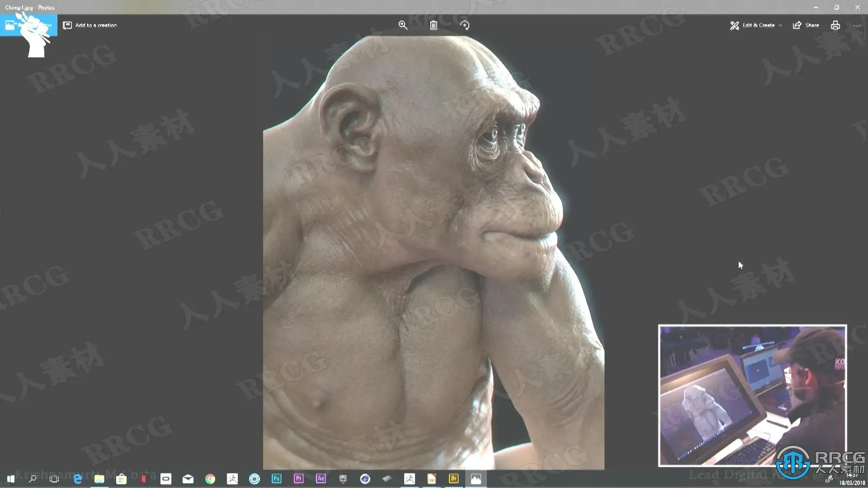This screenshot has width=868, height=488.
Task: Launch Premiere Pro from taskbar
Action: pyautogui.click(x=298, y=479)
